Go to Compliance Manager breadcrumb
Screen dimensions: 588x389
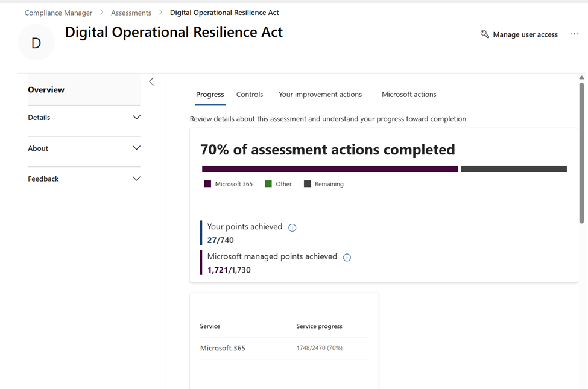58,13
